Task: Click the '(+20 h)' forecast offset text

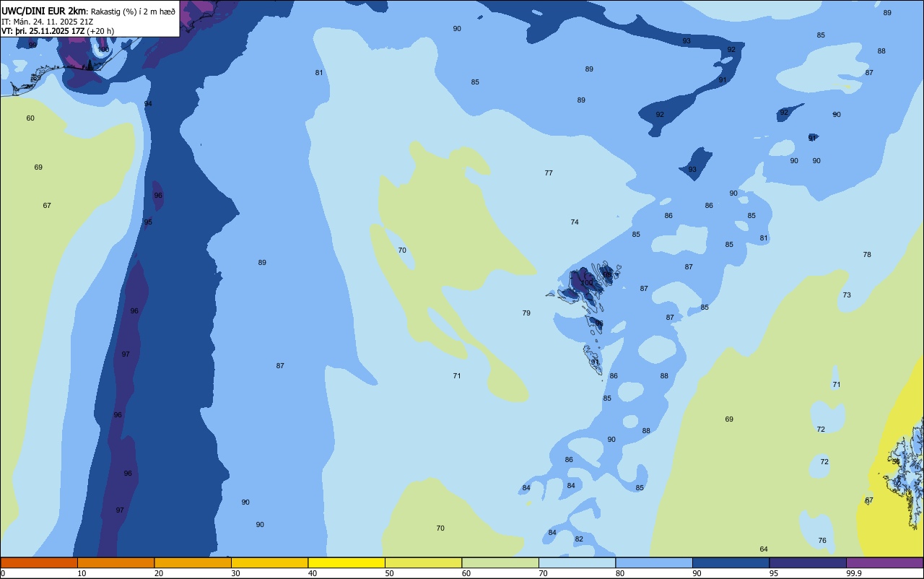Action: tap(100, 31)
